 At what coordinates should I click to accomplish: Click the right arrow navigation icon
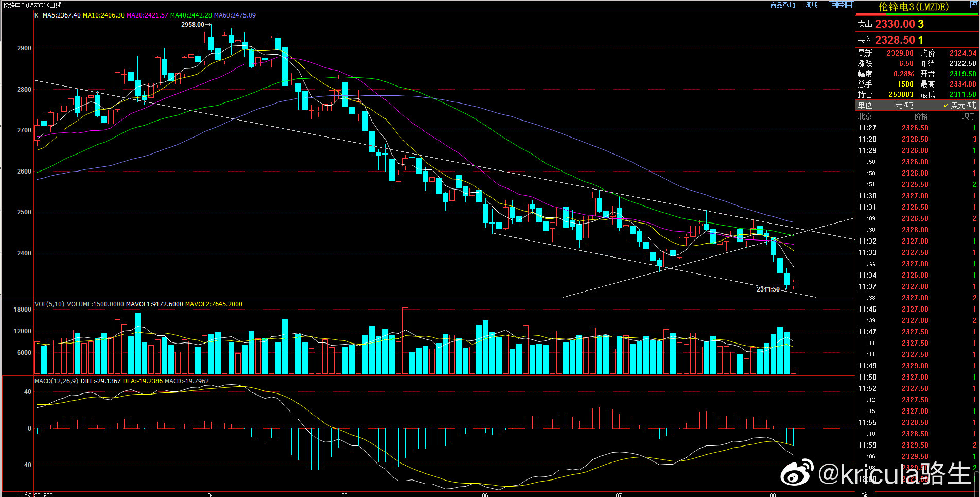[x=841, y=5]
